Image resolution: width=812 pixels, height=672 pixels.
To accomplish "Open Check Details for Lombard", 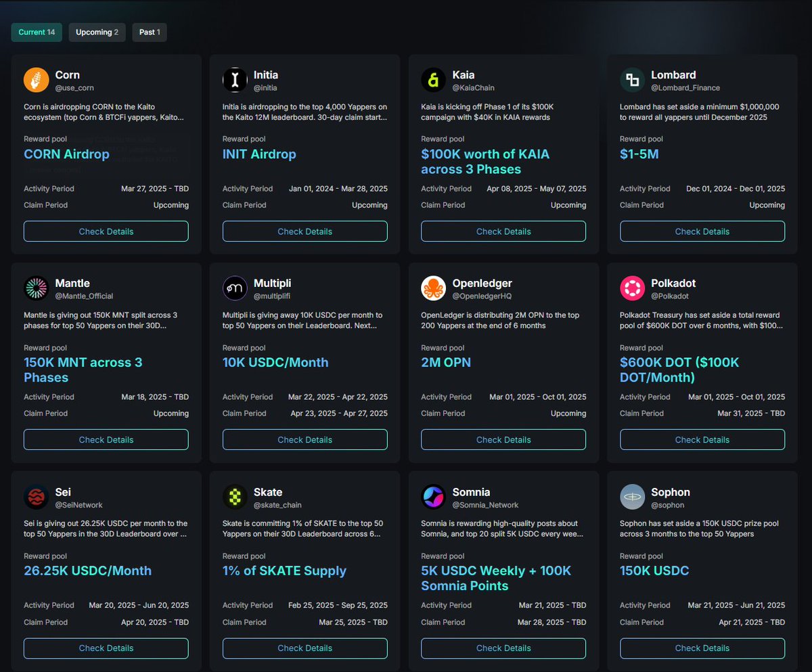I will click(x=702, y=231).
